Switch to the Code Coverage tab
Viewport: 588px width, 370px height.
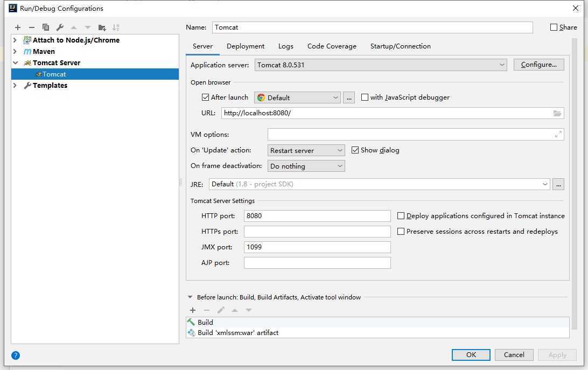332,46
